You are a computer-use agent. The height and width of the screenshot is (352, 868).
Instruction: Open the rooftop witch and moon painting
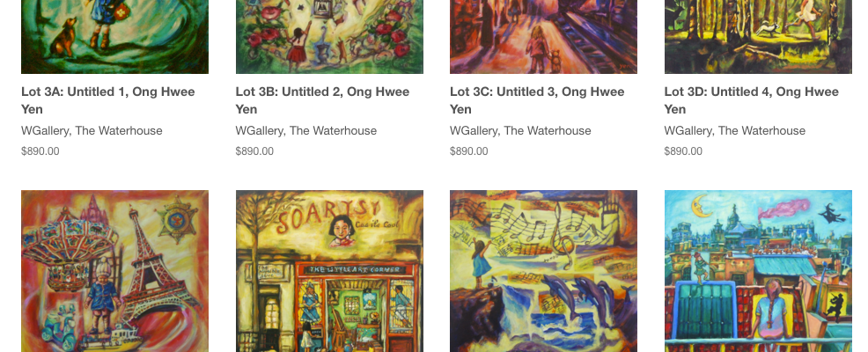tap(758, 271)
